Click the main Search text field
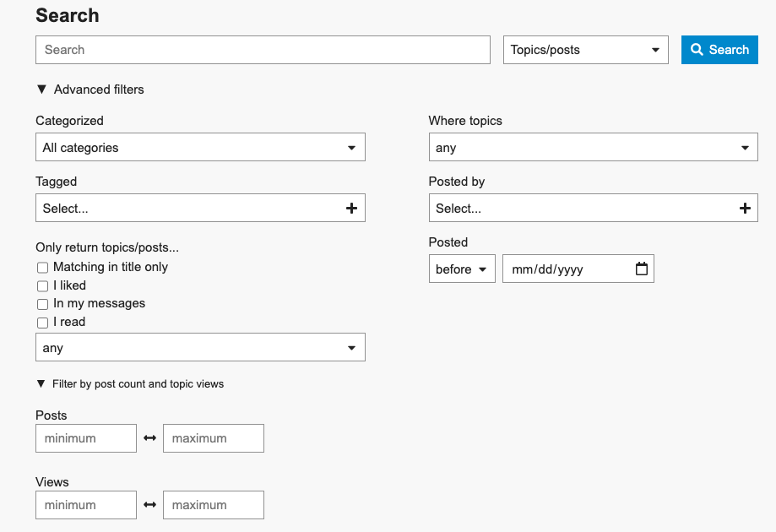The image size is (776, 532). point(263,50)
